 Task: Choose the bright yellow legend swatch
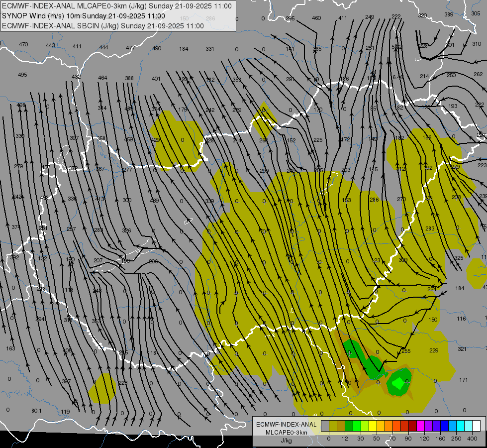pyautogui.click(x=373, y=426)
